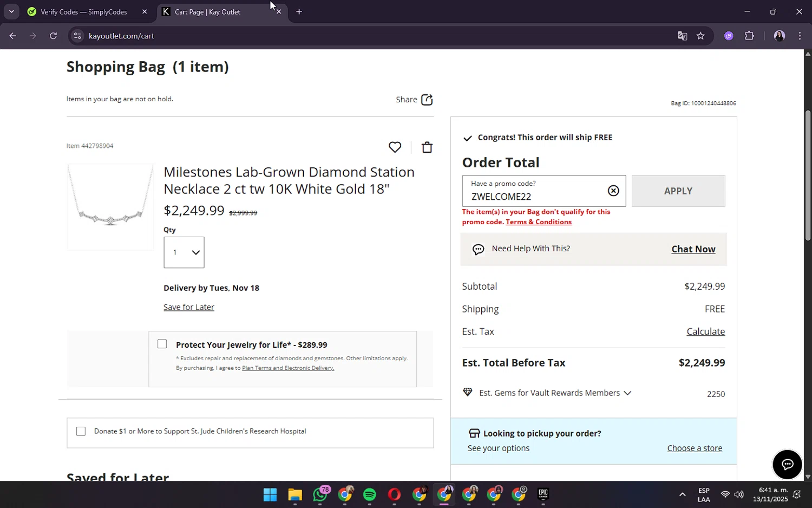Image resolution: width=812 pixels, height=508 pixels.
Task: Add necklace to favorites with heart icon
Action: pos(395,147)
